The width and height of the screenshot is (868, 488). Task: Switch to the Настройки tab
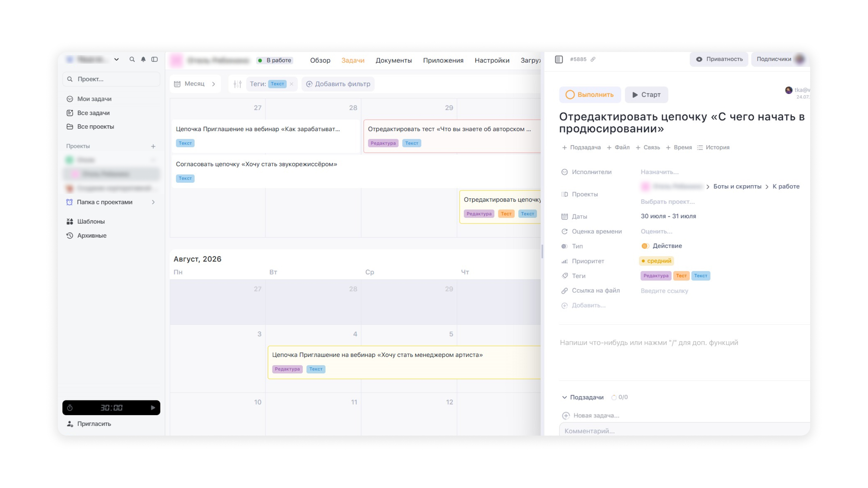tap(492, 60)
